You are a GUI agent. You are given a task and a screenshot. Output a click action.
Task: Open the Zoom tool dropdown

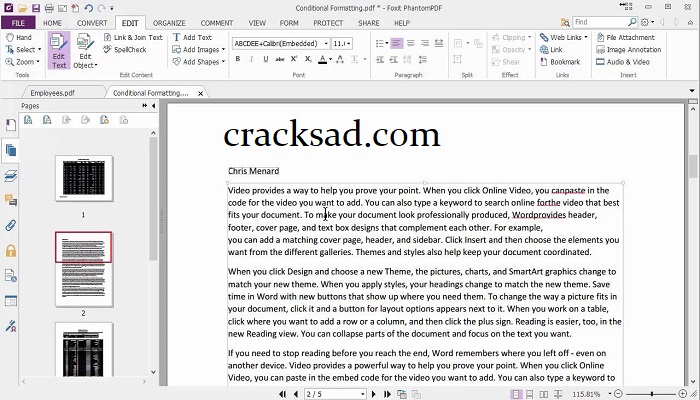[38, 62]
